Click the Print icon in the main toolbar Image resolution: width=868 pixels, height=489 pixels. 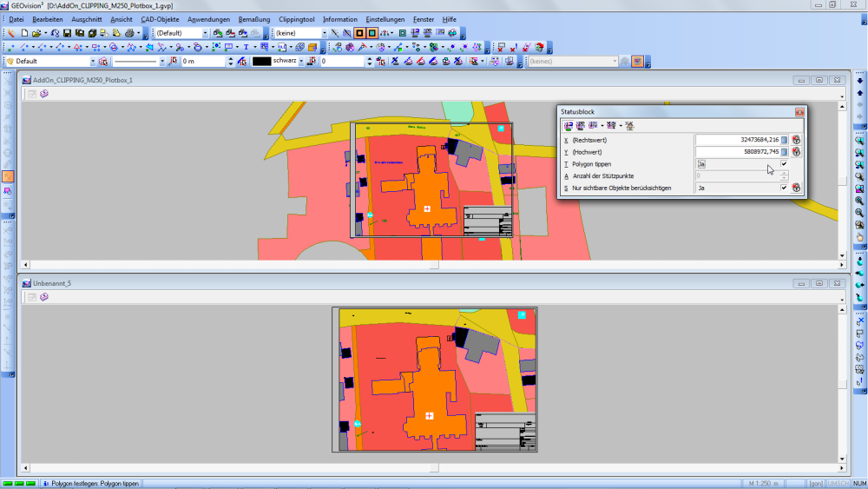[128, 33]
